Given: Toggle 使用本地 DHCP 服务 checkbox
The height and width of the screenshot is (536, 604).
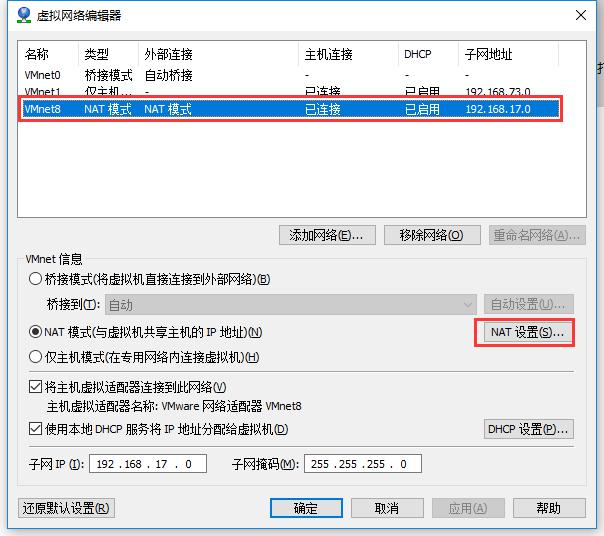Looking at the screenshot, I should [x=35, y=428].
